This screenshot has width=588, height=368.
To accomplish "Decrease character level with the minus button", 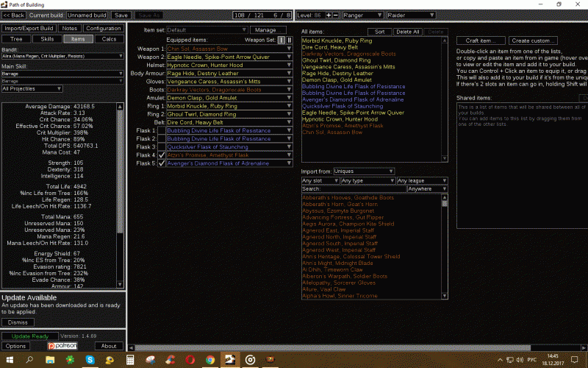I will 336,15.
